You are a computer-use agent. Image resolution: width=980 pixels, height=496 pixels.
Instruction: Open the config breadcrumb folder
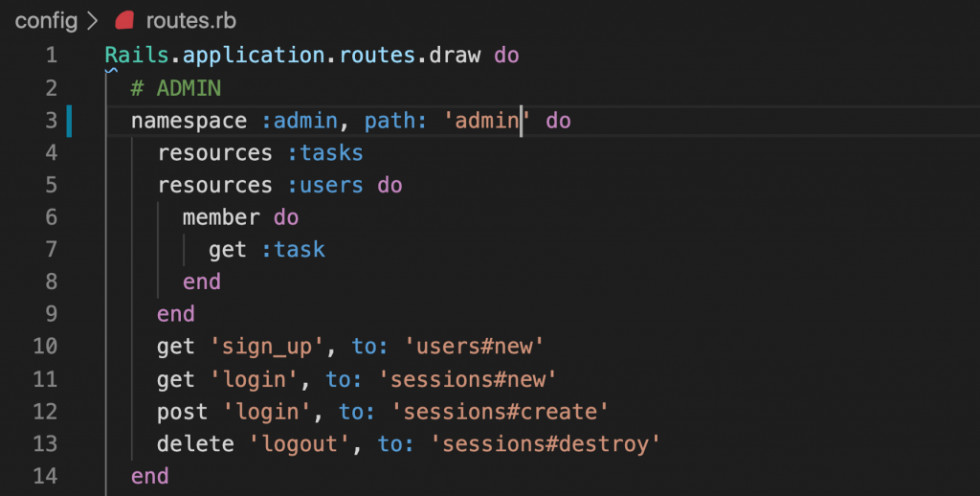(46, 21)
